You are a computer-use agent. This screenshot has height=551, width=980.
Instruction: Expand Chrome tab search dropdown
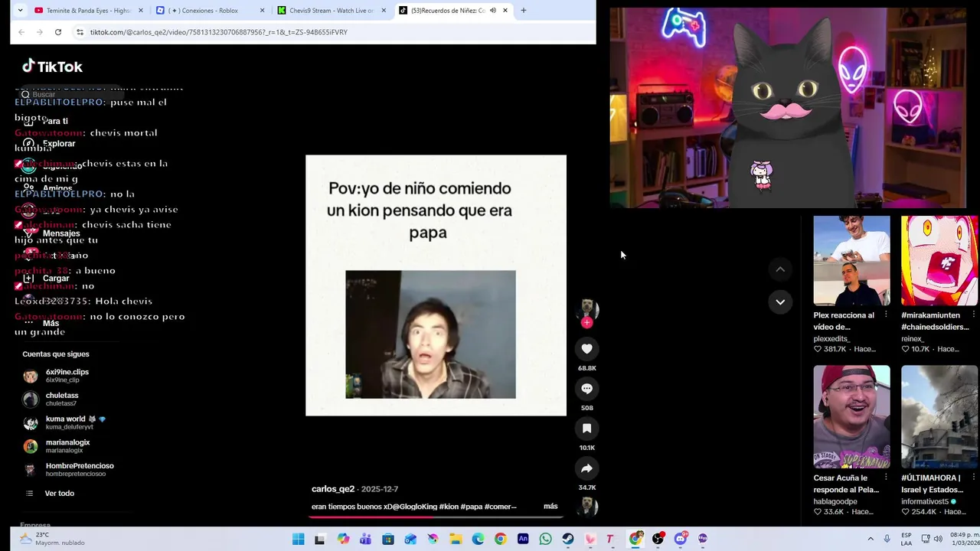click(x=20, y=11)
